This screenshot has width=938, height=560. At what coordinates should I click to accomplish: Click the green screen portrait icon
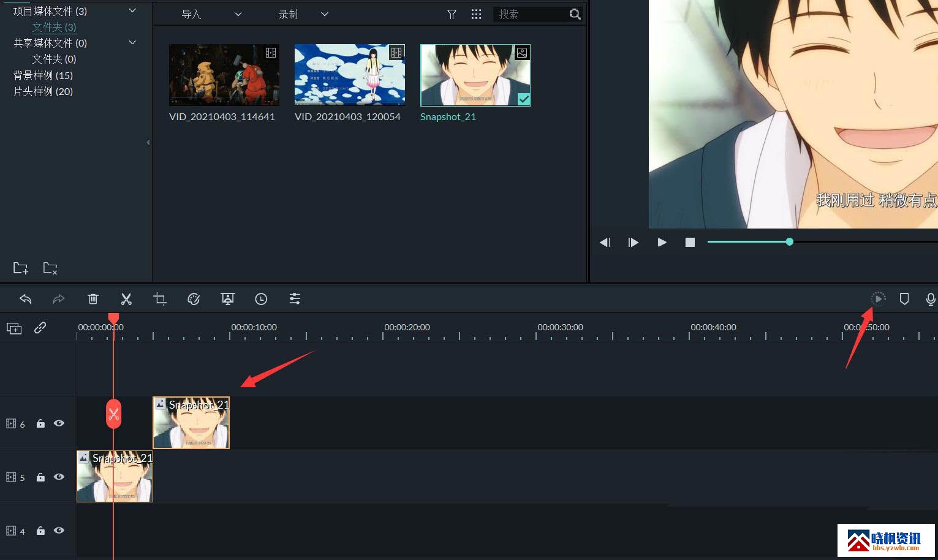coord(227,299)
